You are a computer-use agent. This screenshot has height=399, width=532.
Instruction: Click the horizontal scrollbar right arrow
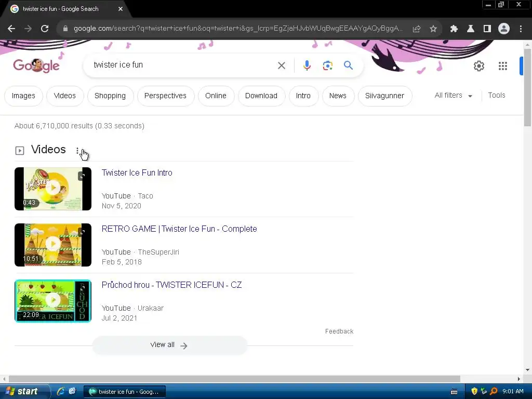point(519,379)
